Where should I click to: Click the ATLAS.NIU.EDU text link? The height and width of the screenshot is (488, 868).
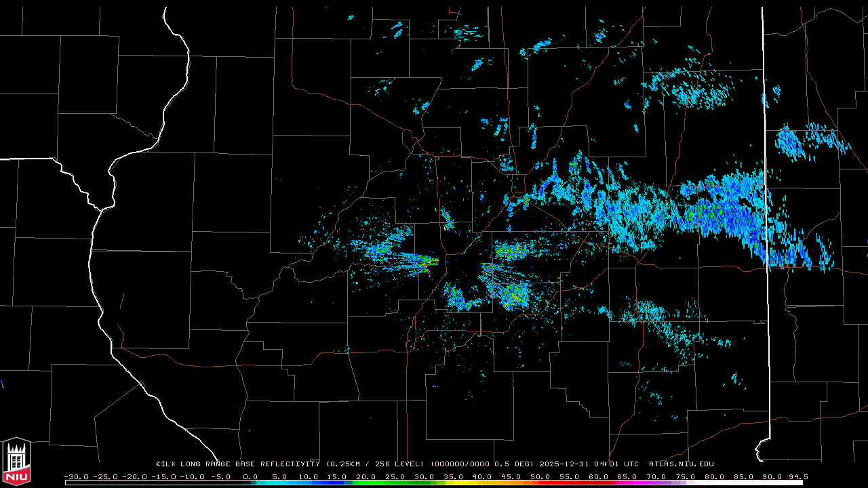682,464
